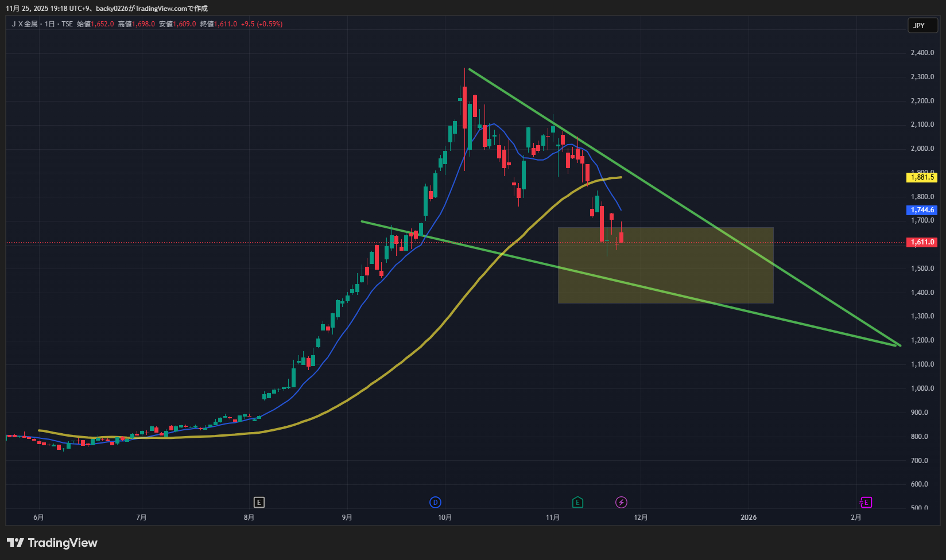The image size is (946, 560).
Task: Click the purple lightning bolt event icon
Action: point(621,503)
